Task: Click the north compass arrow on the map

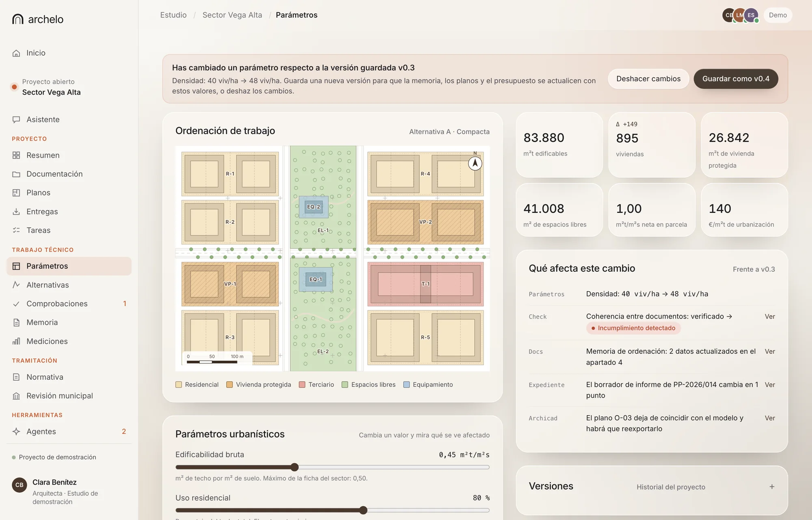Action: pos(475,163)
